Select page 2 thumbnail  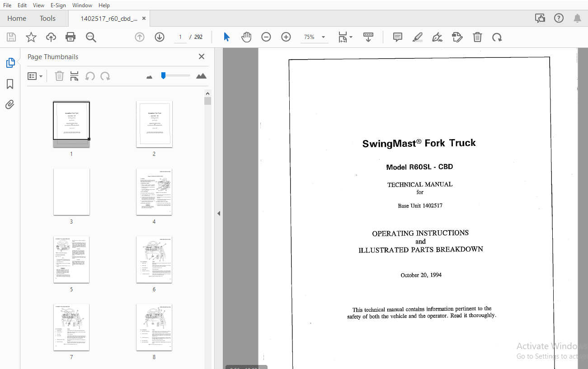pos(154,124)
